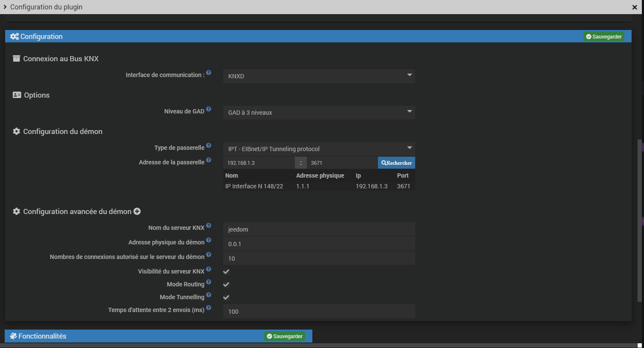Toggle Visibilité du serveur KNX checkbox

226,272
